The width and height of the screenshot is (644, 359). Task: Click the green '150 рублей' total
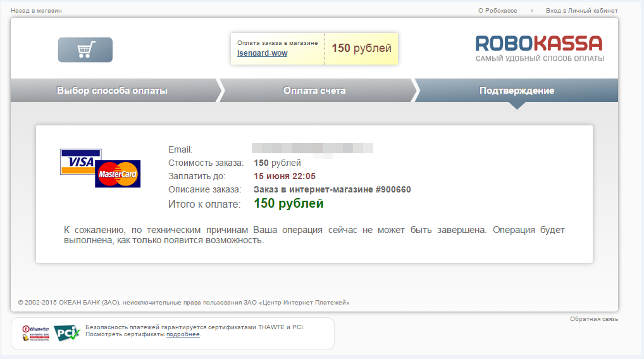[x=288, y=204]
